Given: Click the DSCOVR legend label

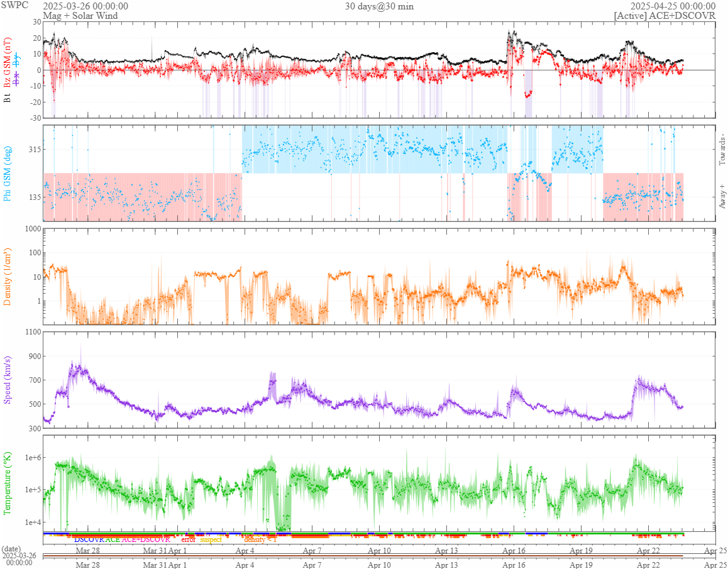Looking at the screenshot, I should [89, 539].
